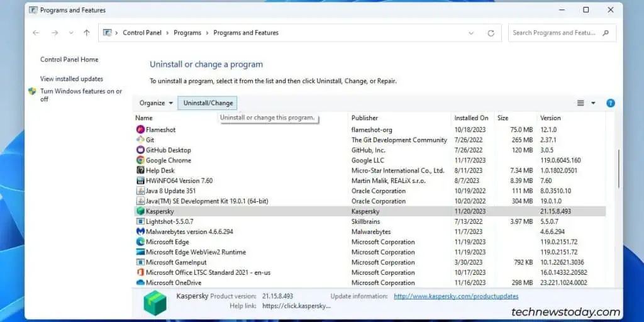Image resolution: width=644 pixels, height=322 pixels.
Task: Click the large Kaspersky icon in details pane
Action: tap(155, 303)
